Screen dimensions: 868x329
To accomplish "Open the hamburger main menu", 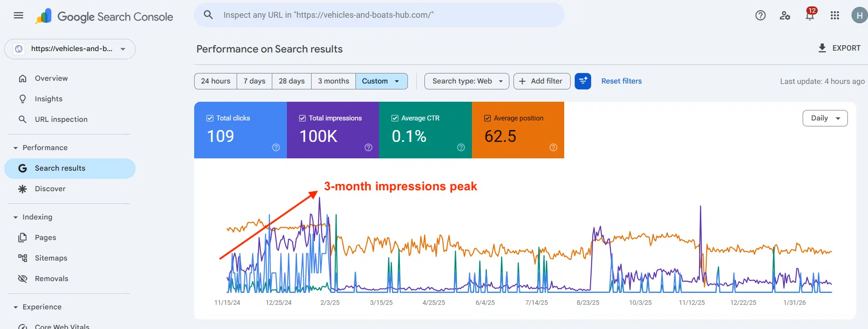I will [x=18, y=16].
